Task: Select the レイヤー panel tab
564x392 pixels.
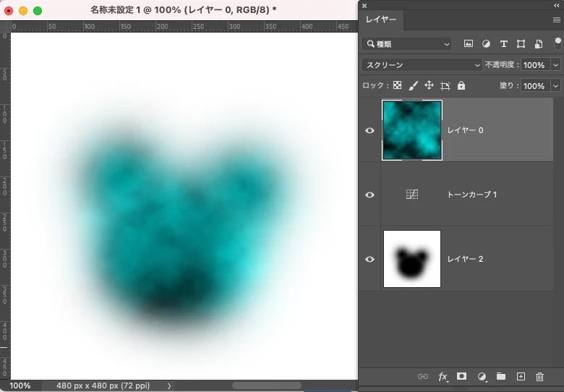Action: (x=381, y=20)
